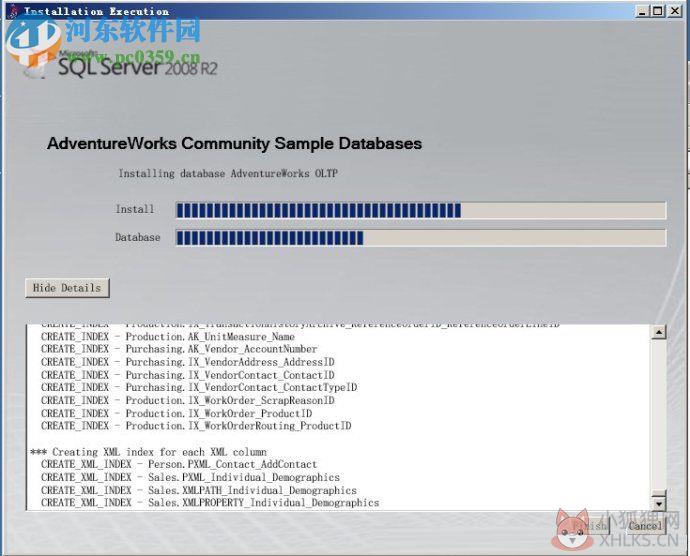Select line 'Sales.XMLPROPERTY_Individual_Demographics'
Screen dimensions: 690x556
pos(210,503)
